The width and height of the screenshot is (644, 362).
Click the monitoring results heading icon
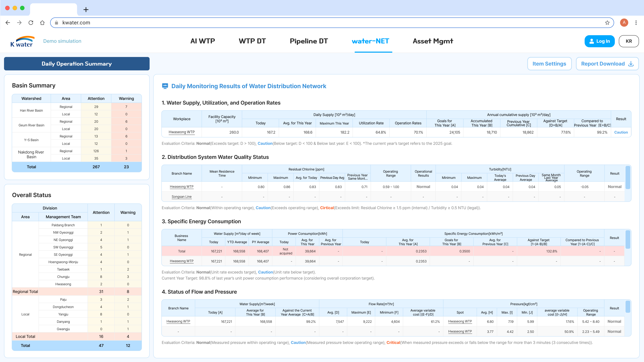pyautogui.click(x=165, y=86)
